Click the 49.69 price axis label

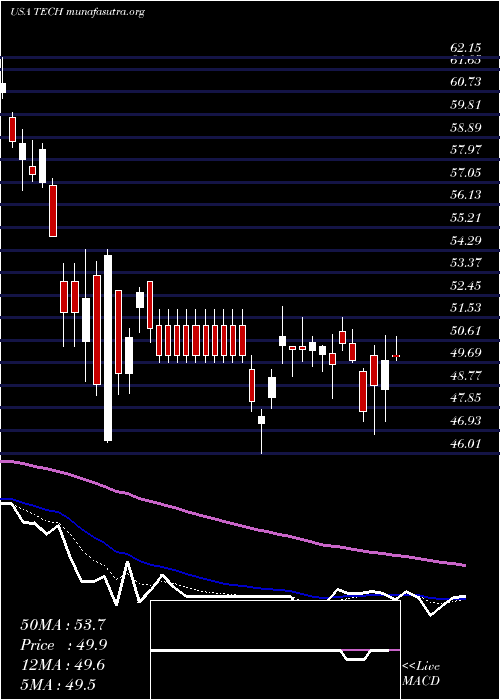click(x=465, y=353)
